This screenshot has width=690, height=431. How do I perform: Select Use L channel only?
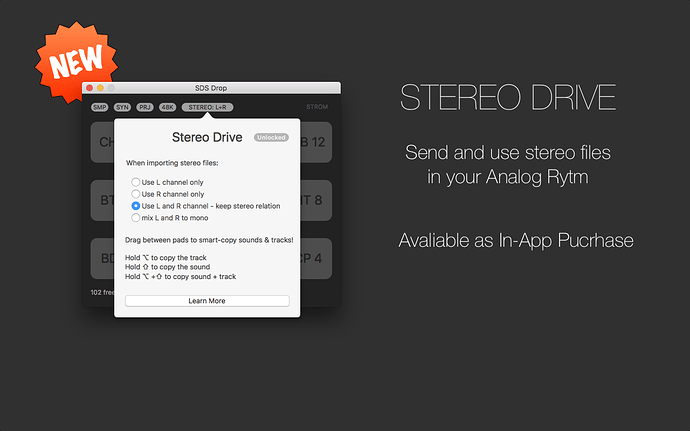(167, 182)
